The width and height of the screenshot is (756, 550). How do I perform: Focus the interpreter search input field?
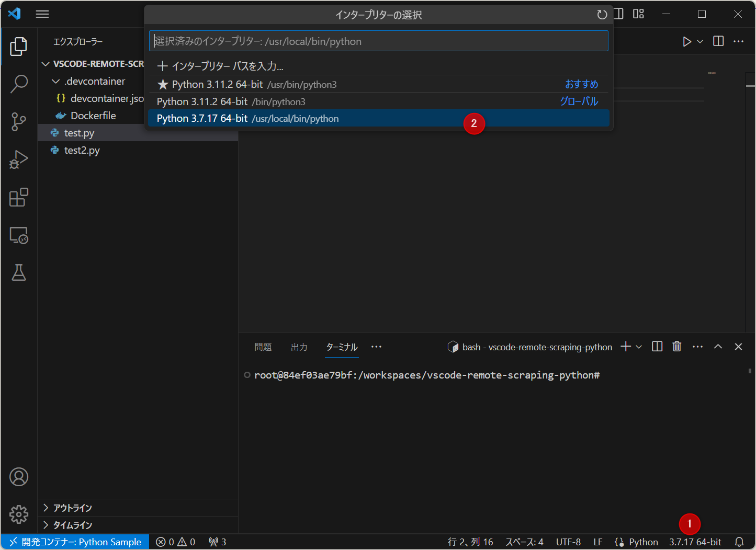379,41
